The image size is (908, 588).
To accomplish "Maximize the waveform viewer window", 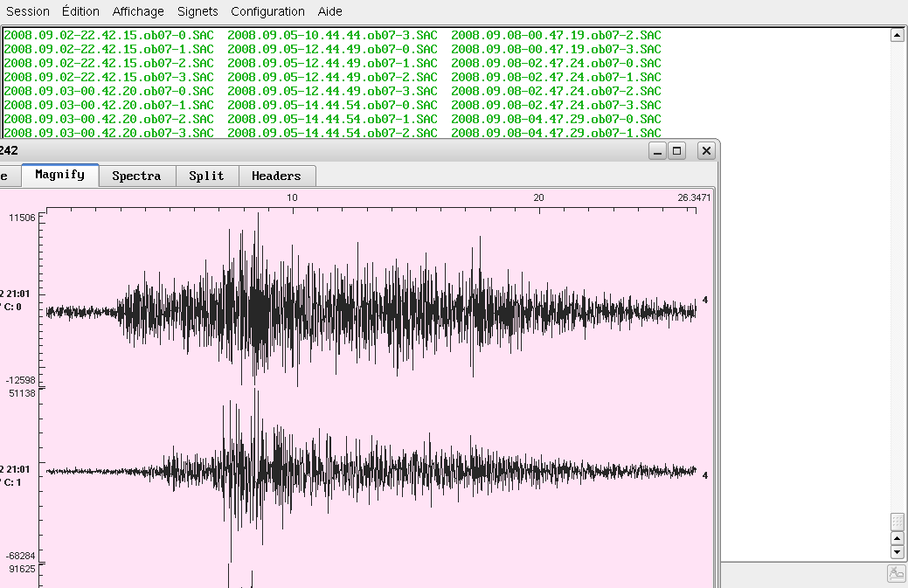I will (677, 151).
